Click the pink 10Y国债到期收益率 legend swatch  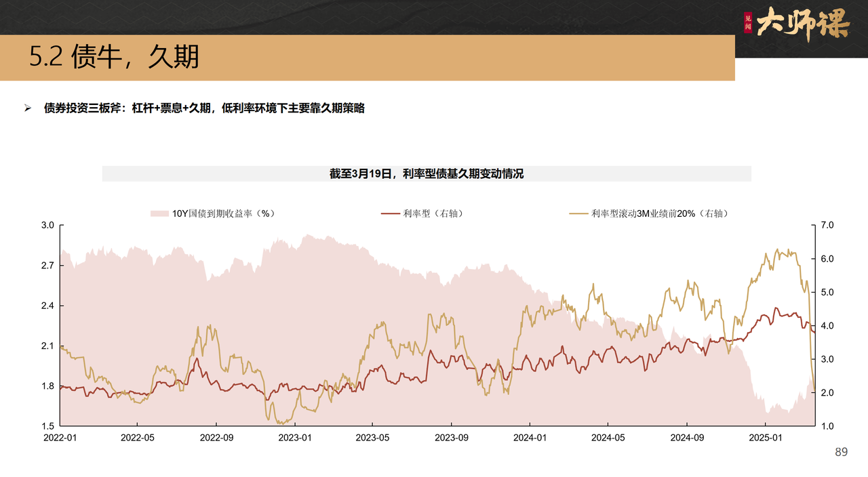tap(159, 213)
